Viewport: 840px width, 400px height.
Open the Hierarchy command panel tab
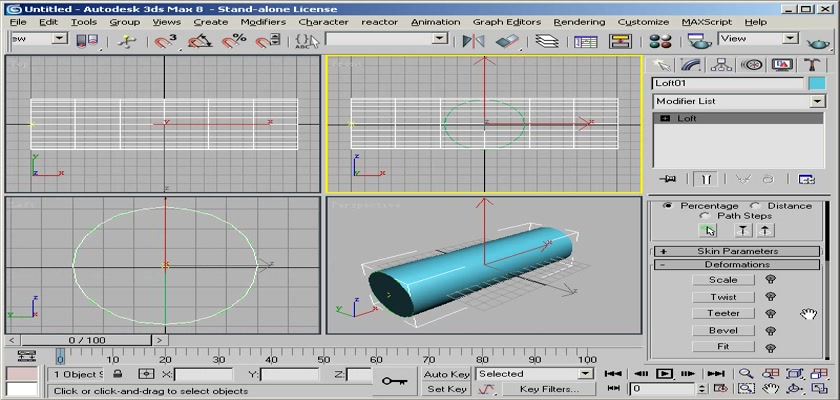pos(721,65)
